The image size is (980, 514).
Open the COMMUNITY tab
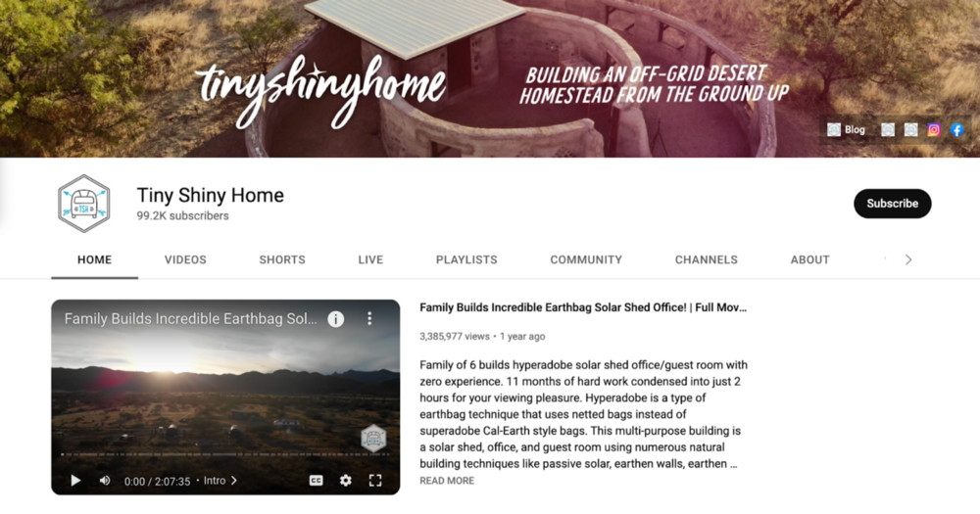pos(586,259)
